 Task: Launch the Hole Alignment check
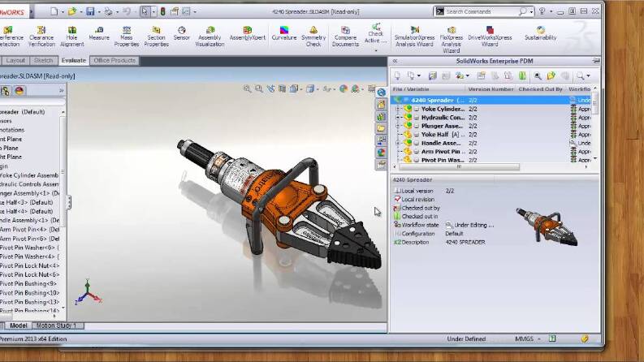pos(72,36)
